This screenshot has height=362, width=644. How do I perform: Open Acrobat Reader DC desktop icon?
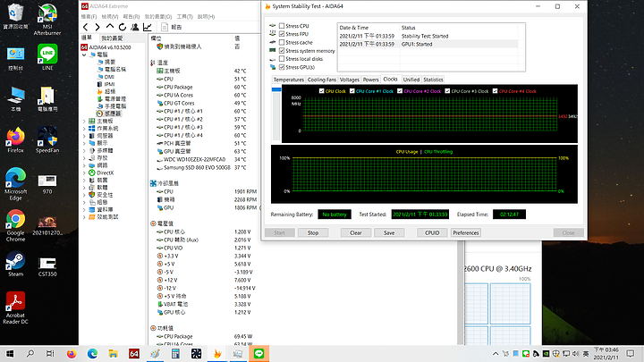click(x=15, y=307)
